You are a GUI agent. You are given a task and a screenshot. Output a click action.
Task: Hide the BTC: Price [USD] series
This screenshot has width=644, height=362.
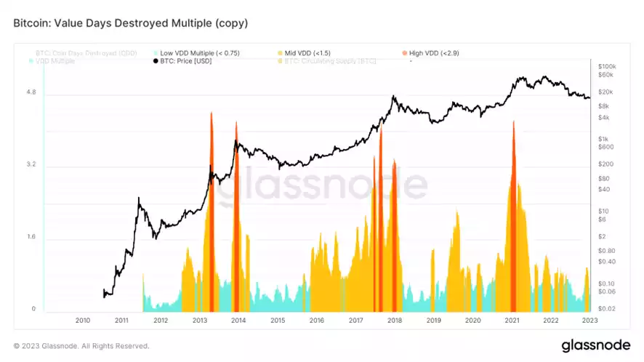pos(182,61)
